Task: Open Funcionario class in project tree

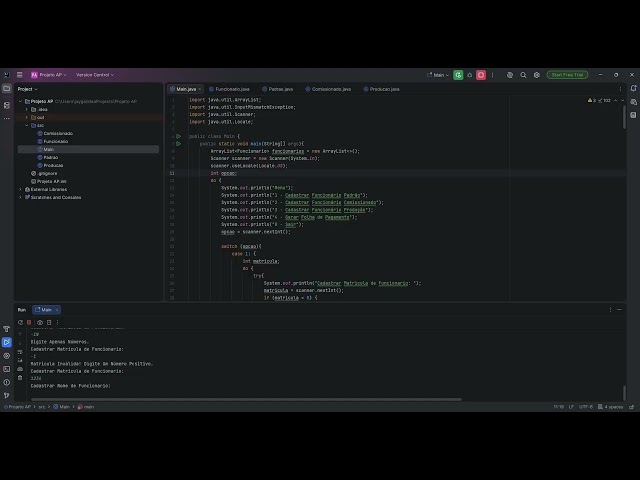Action: 53,141
